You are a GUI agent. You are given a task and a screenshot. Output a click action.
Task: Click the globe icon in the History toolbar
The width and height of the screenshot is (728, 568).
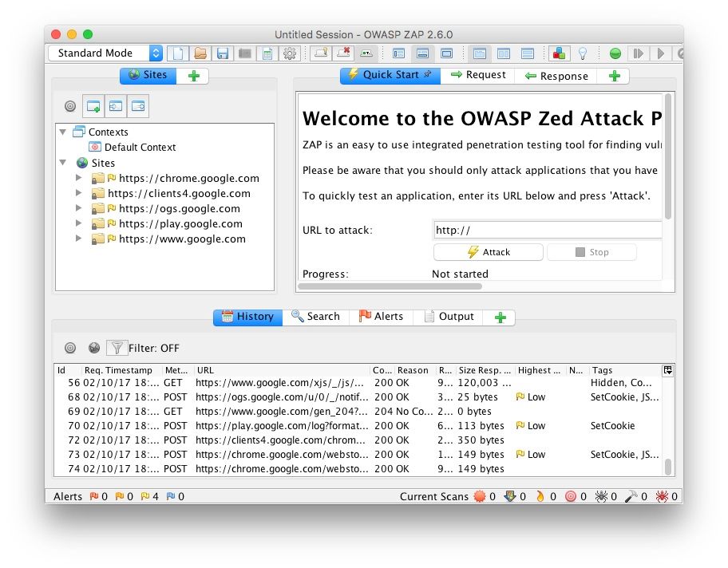94,348
